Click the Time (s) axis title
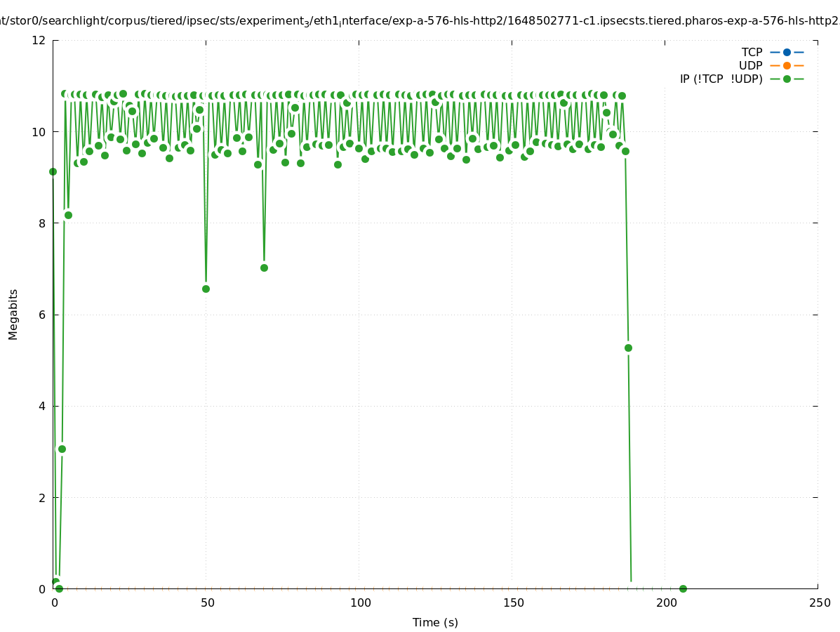Image resolution: width=840 pixels, height=632 pixels. tap(435, 622)
